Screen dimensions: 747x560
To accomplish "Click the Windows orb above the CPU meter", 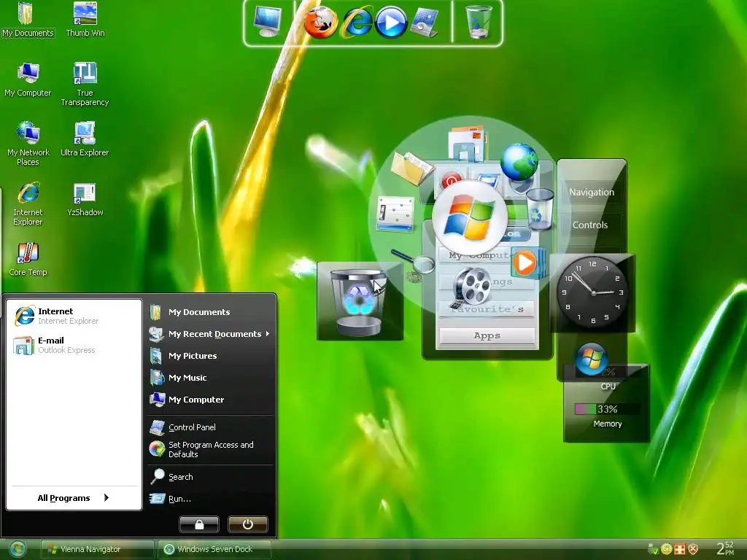I will click(x=591, y=359).
